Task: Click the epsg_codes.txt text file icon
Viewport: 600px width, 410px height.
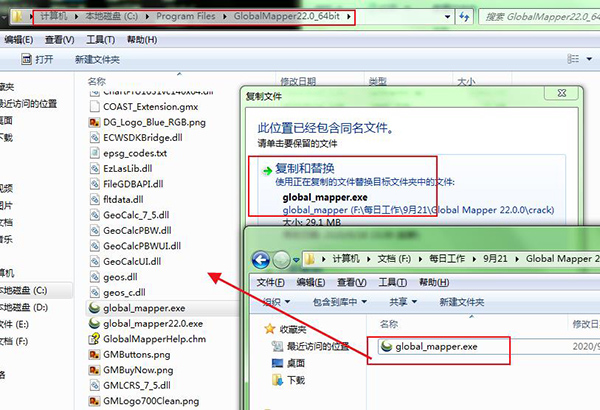Action: click(x=94, y=153)
